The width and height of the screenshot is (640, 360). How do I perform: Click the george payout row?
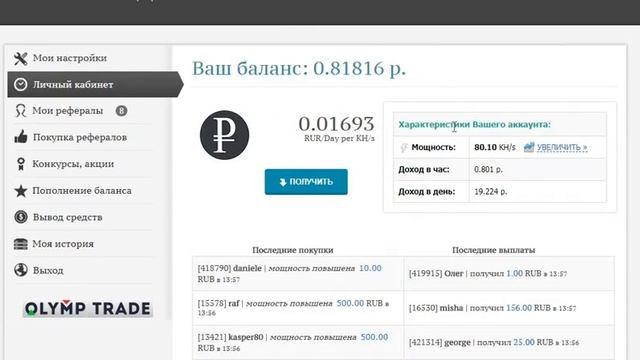click(509, 342)
